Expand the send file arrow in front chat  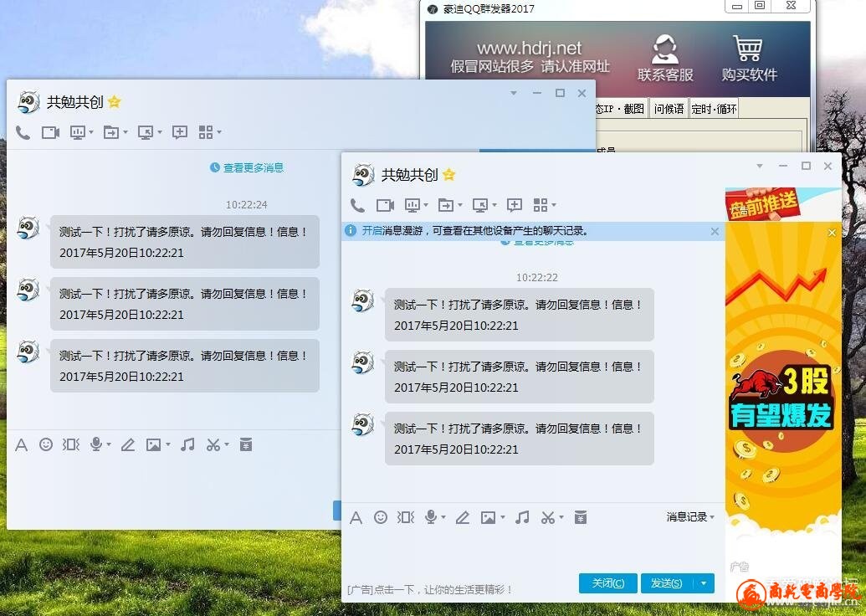tap(459, 206)
